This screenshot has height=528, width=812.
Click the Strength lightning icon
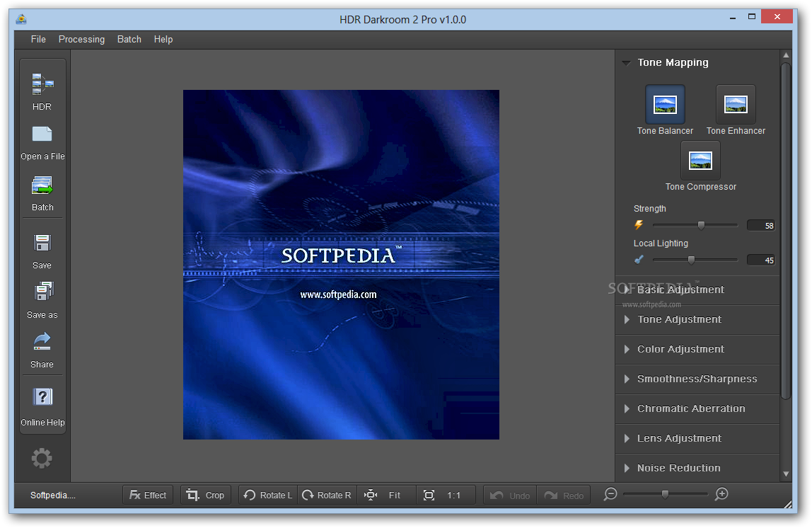(x=639, y=225)
